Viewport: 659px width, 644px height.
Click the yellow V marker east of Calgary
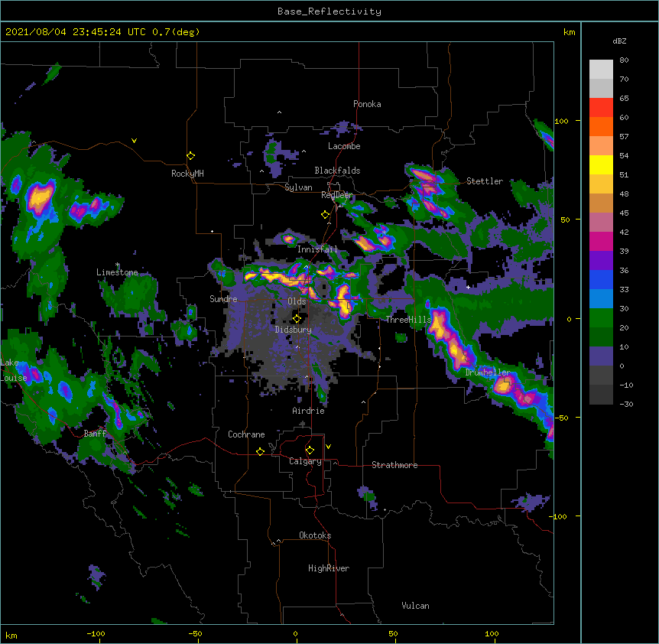click(328, 447)
